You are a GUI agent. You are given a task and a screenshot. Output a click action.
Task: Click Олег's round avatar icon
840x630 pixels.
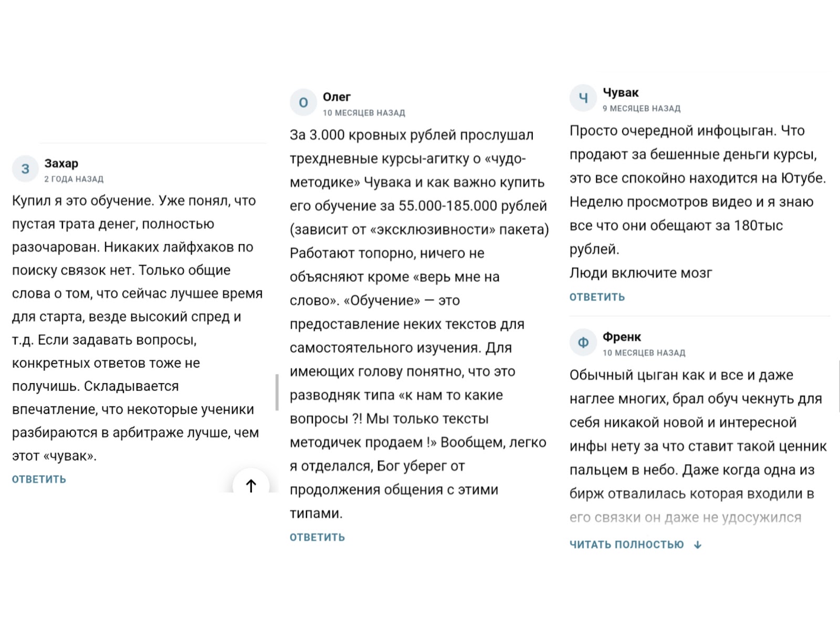pyautogui.click(x=303, y=103)
